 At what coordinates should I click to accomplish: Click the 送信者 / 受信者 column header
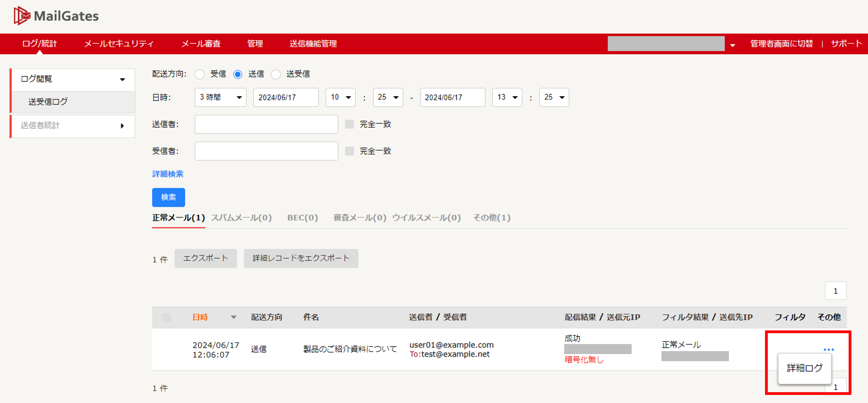click(x=438, y=317)
